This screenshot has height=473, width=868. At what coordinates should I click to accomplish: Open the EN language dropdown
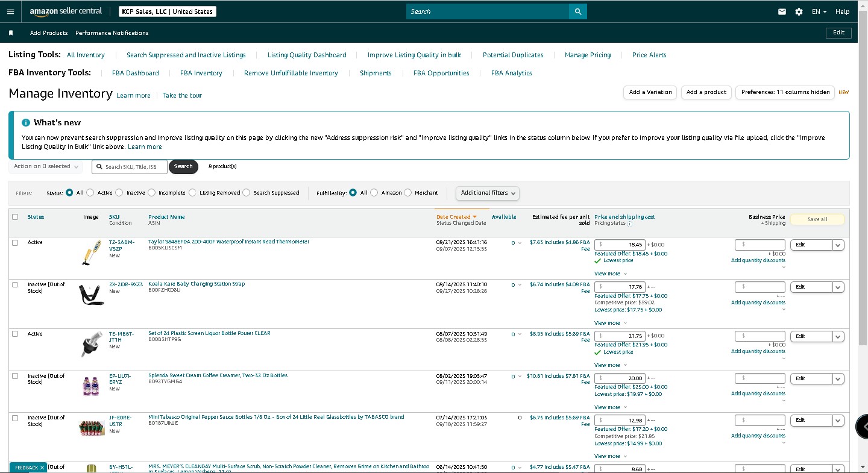point(819,11)
